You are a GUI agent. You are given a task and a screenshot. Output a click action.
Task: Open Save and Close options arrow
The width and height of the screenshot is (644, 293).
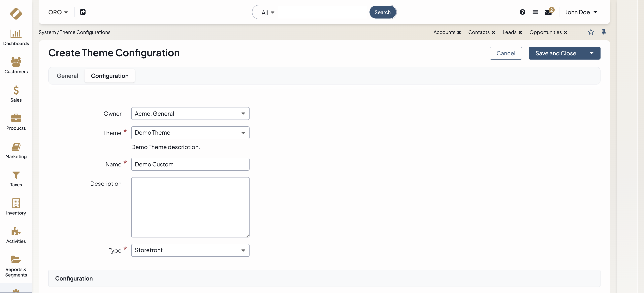click(591, 53)
